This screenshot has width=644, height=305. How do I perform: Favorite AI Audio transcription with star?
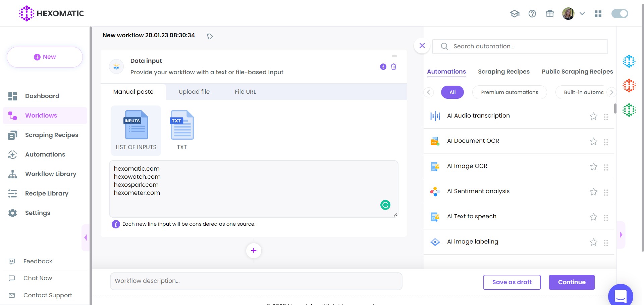coord(593,116)
